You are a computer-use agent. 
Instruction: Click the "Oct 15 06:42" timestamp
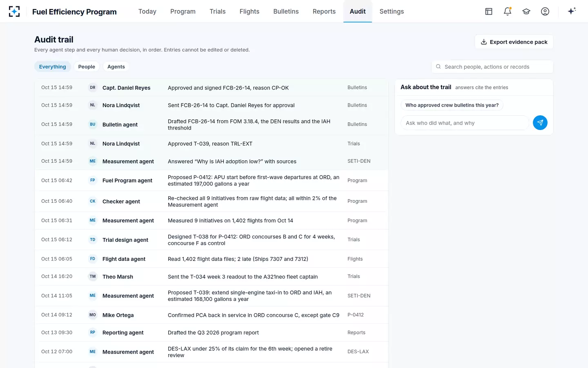(57, 180)
